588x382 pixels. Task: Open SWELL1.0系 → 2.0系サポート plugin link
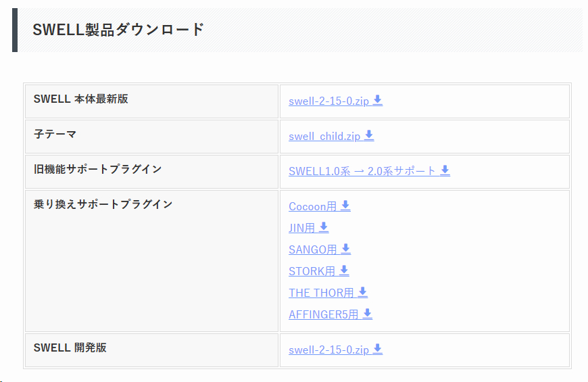362,172
